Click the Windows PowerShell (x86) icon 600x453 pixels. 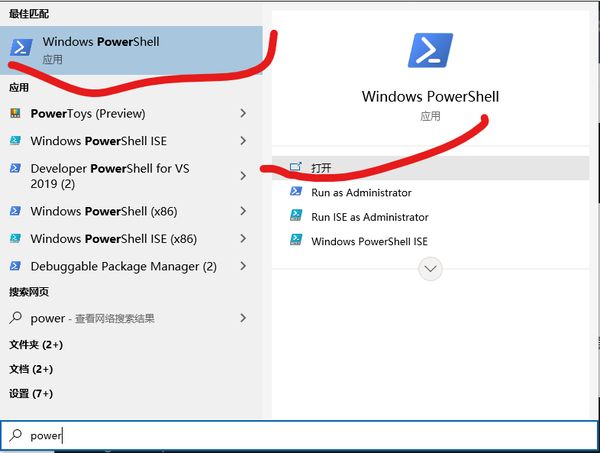(15, 211)
